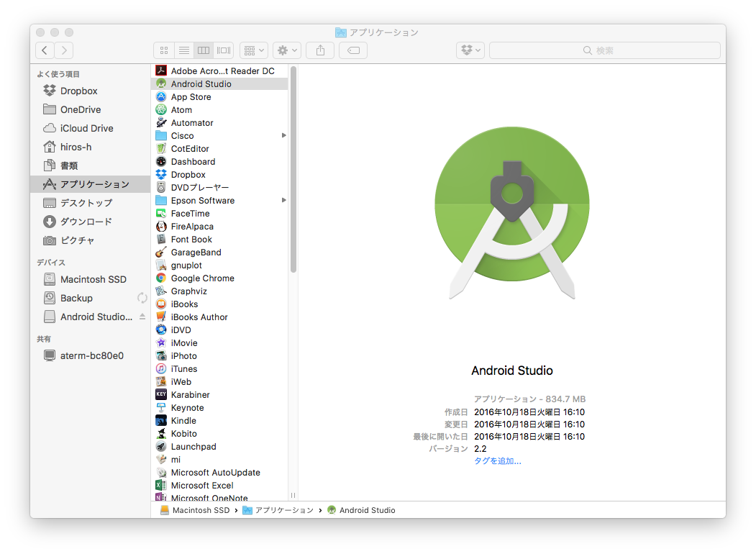Click the Android Studio preview icon
Screen dimensions: 756x554
pyautogui.click(x=512, y=213)
